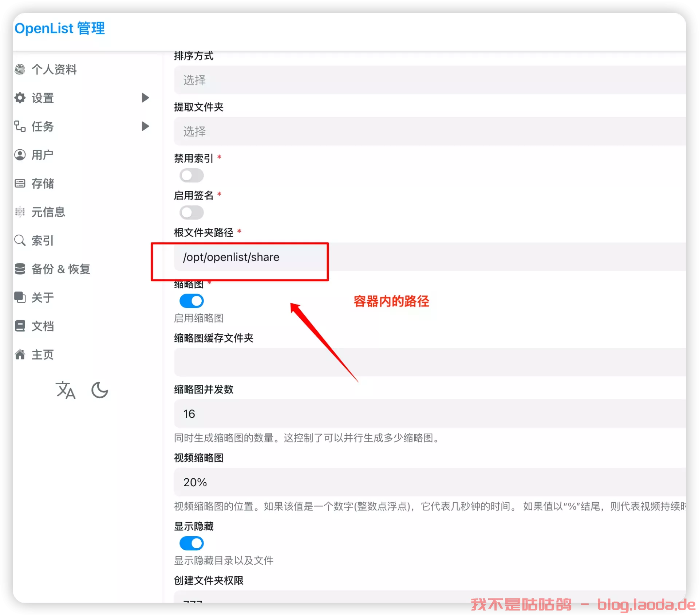
Task: Click the 创建文件夹权限 label text
Action: point(209,580)
